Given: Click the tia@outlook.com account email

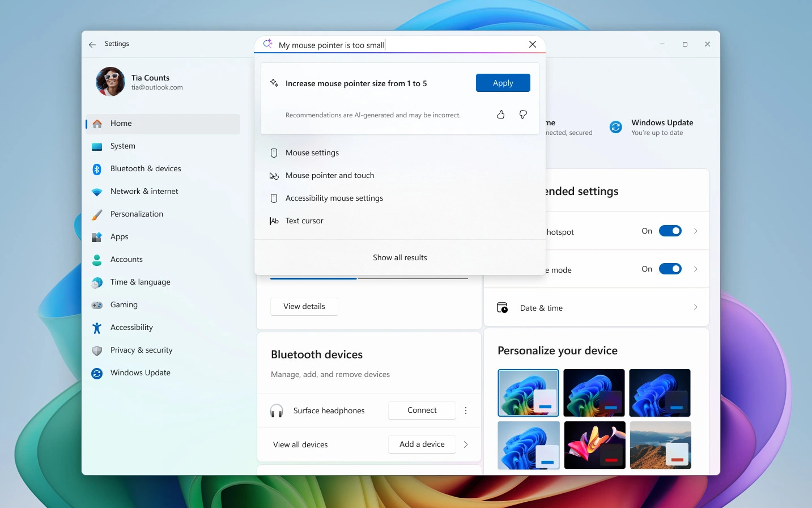Looking at the screenshot, I should (x=157, y=87).
